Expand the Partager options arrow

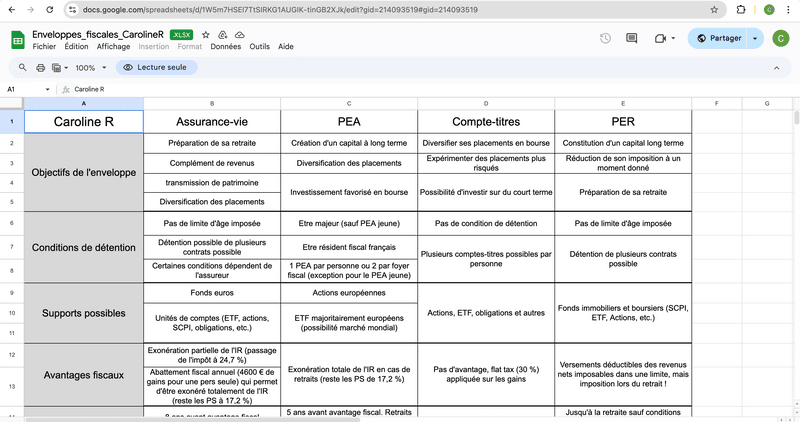[x=755, y=38]
